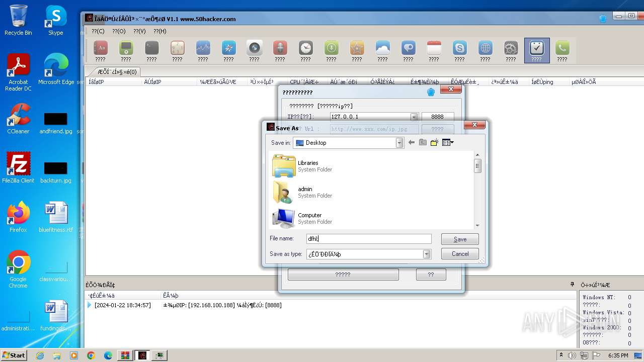Select the log row dated 2024-01-22 18:34:57
The width and height of the screenshot is (644, 362).
click(x=331, y=305)
